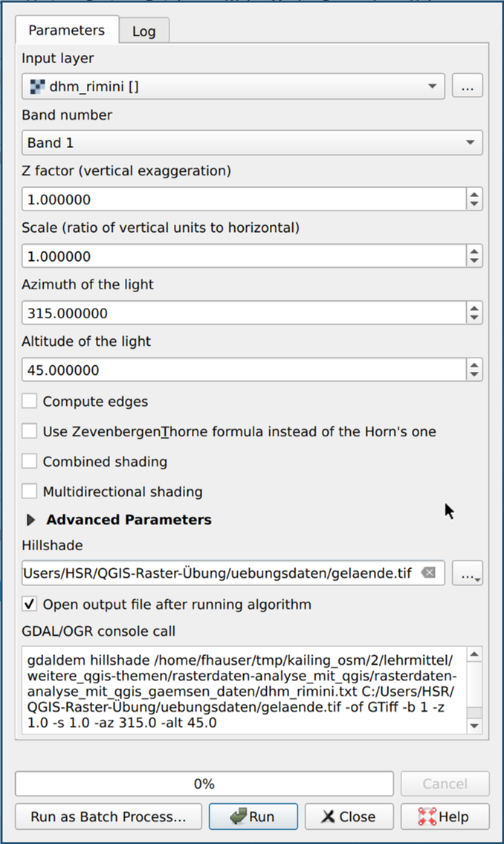The width and height of the screenshot is (504, 844).
Task: Decrease Altitude of the light using down arrow
Action: [x=474, y=376]
